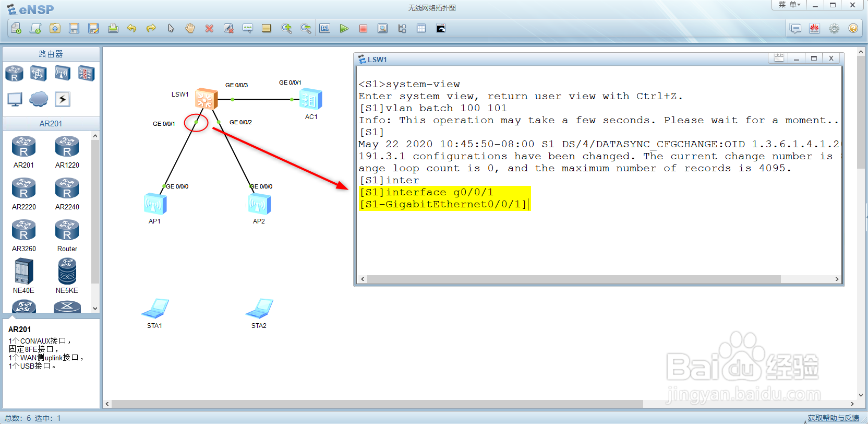Screen dimensions: 868x424
Task: Pick the AR201 router model
Action: [24, 152]
